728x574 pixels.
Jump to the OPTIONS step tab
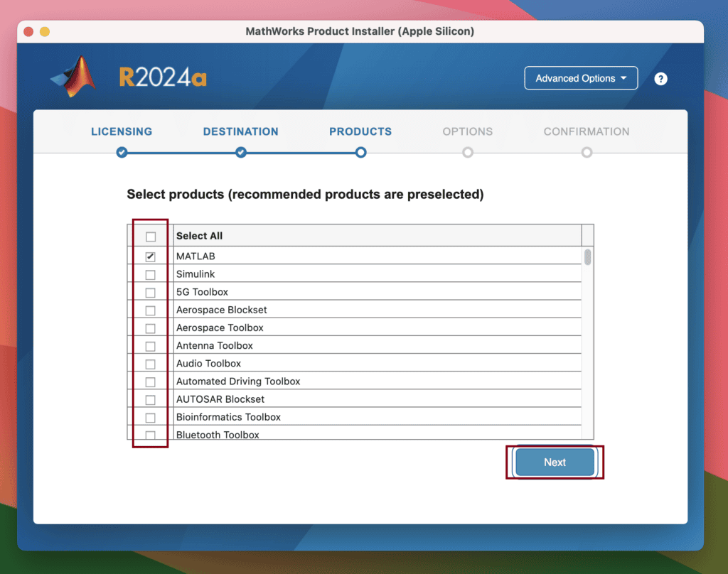(468, 132)
